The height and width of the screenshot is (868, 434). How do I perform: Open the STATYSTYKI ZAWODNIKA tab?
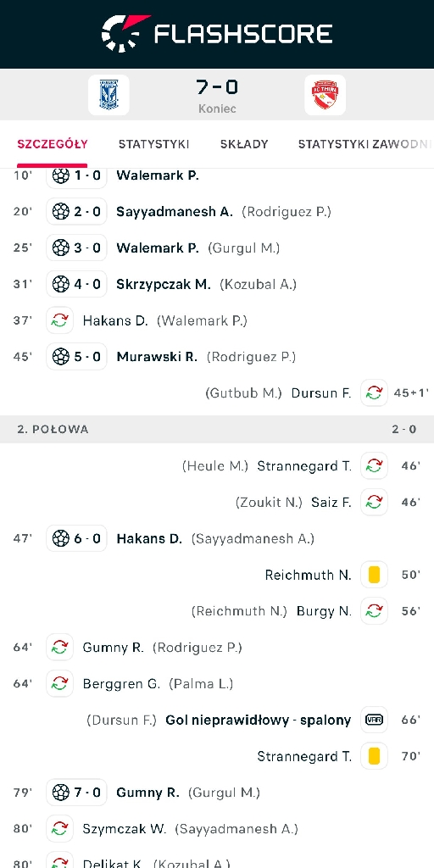[x=365, y=144]
